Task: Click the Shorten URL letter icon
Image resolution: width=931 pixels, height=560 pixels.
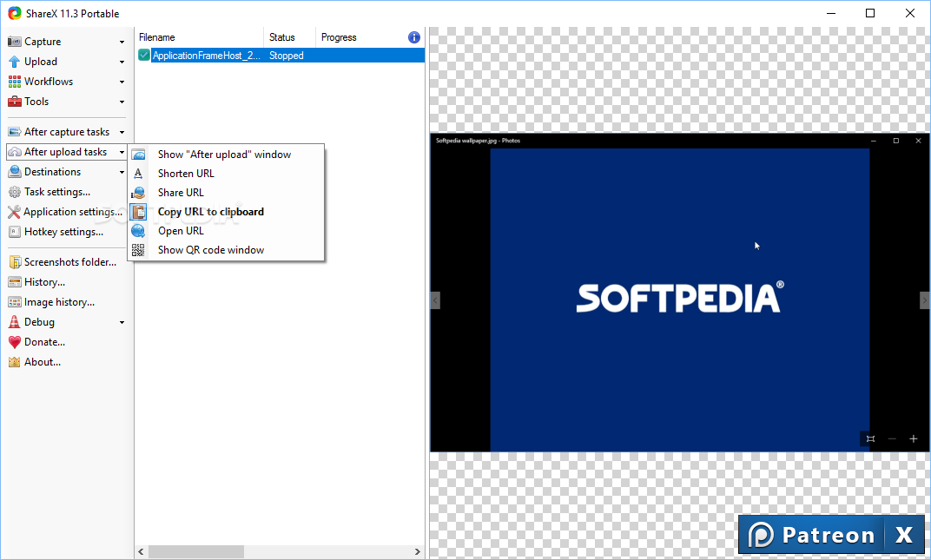Action: click(138, 174)
